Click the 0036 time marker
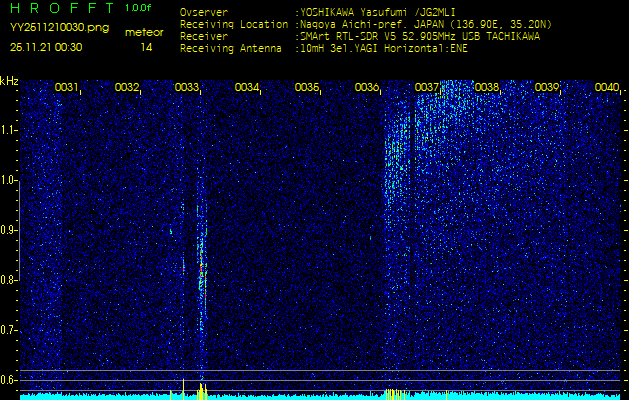 pos(367,87)
